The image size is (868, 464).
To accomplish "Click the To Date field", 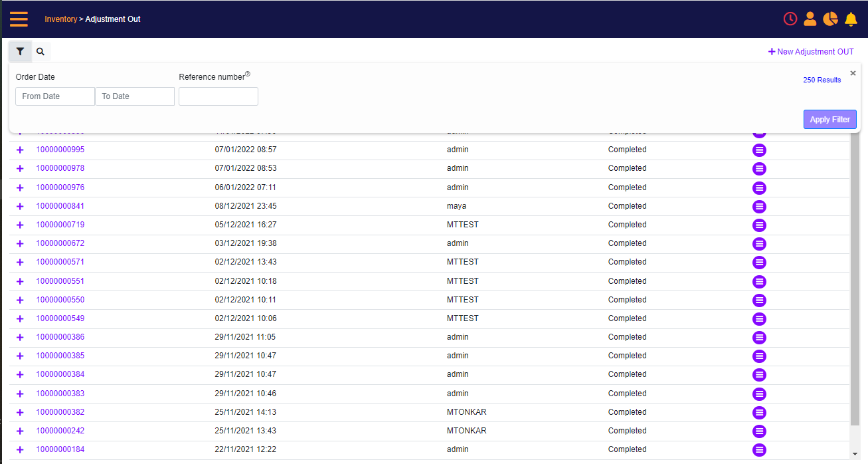I will click(135, 96).
